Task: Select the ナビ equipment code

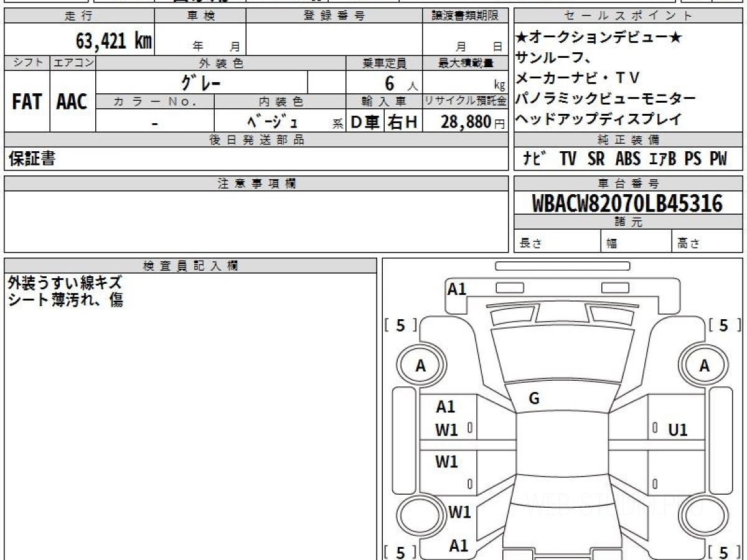Action: [x=535, y=159]
